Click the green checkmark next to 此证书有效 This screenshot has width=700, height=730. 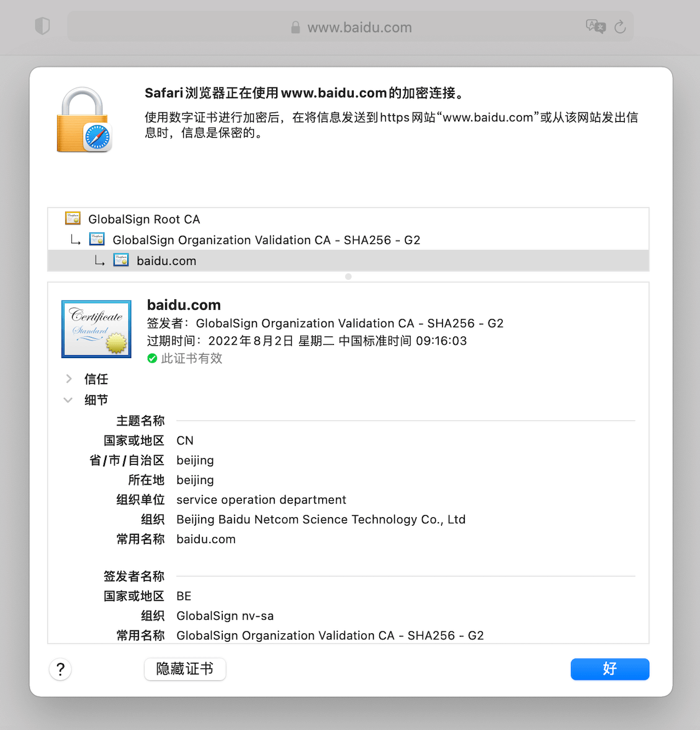tap(152, 358)
